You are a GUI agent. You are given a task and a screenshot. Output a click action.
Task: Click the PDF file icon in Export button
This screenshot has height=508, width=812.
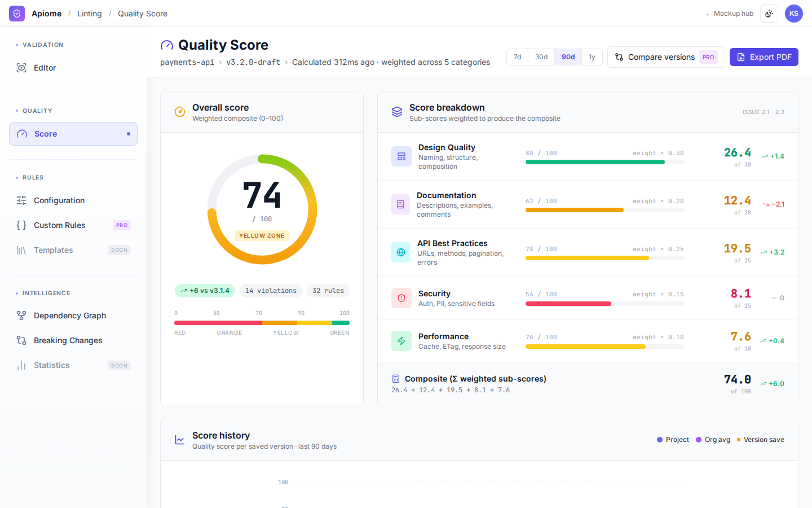click(x=741, y=57)
